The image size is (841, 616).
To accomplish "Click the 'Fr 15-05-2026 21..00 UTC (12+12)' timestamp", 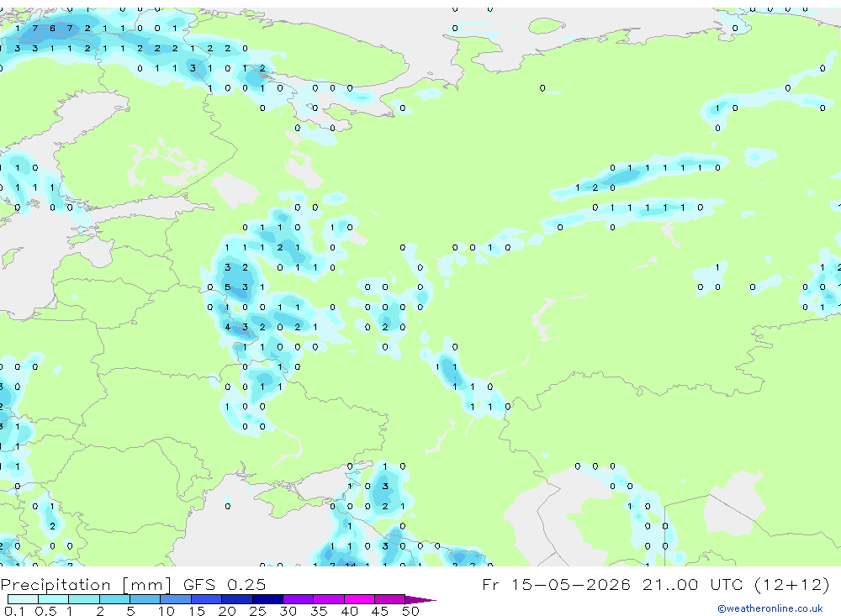I will pyautogui.click(x=656, y=584).
